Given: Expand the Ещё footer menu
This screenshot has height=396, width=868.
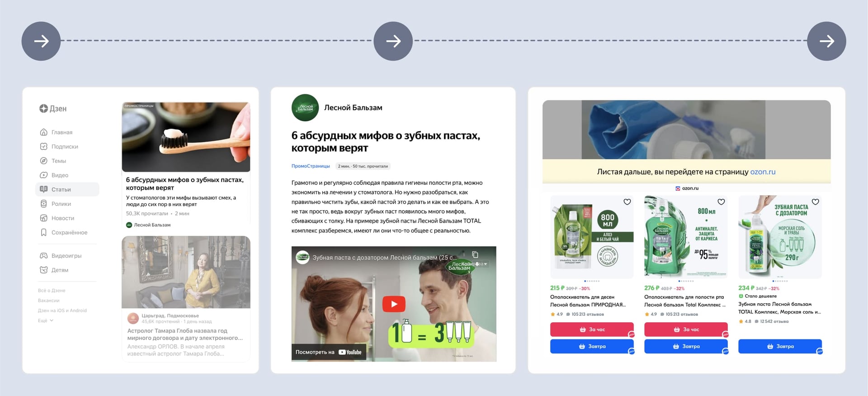Looking at the screenshot, I should tap(46, 320).
